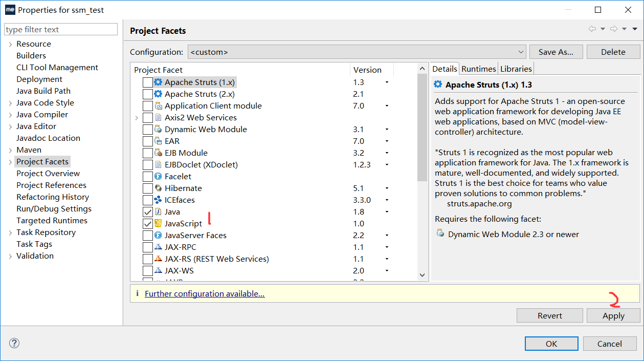Click the EAR facet icon
This screenshot has height=361, width=644.
pyautogui.click(x=158, y=141)
